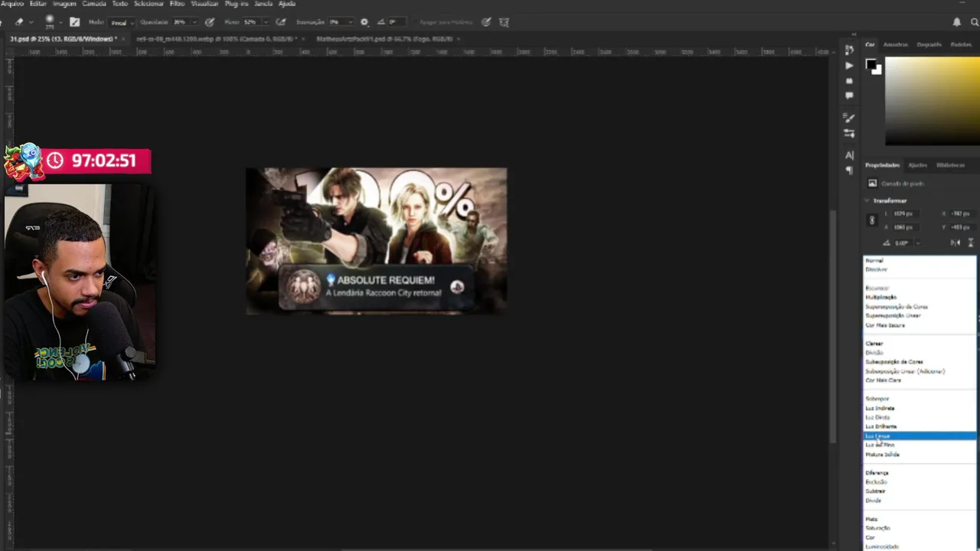This screenshot has height=551, width=980.
Task: Switch to the Bibliotecas tab
Action: 950,165
